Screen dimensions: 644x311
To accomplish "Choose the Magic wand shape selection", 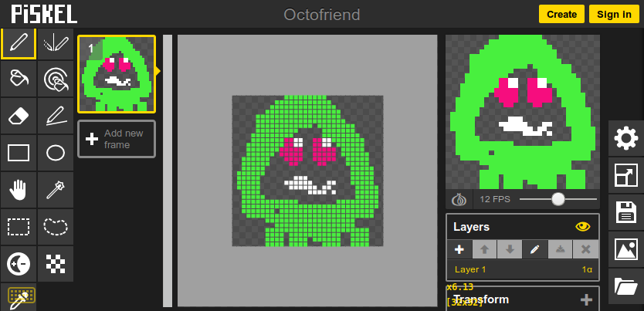I will [55, 189].
